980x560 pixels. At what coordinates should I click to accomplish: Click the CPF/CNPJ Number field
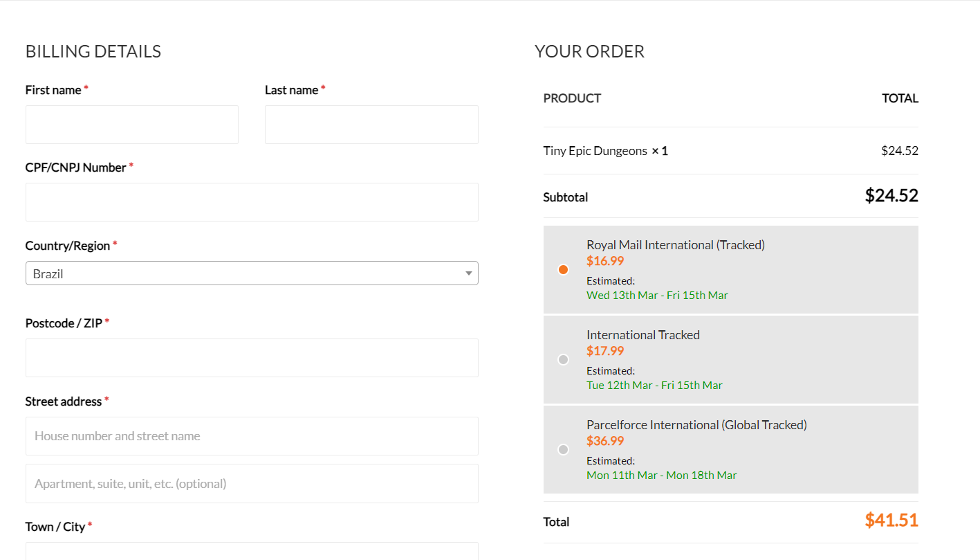(x=251, y=202)
